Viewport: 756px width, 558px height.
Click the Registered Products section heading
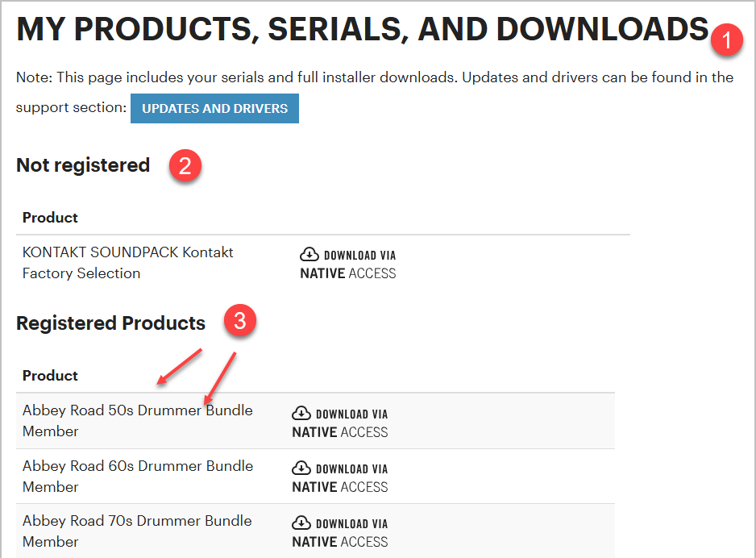click(111, 323)
